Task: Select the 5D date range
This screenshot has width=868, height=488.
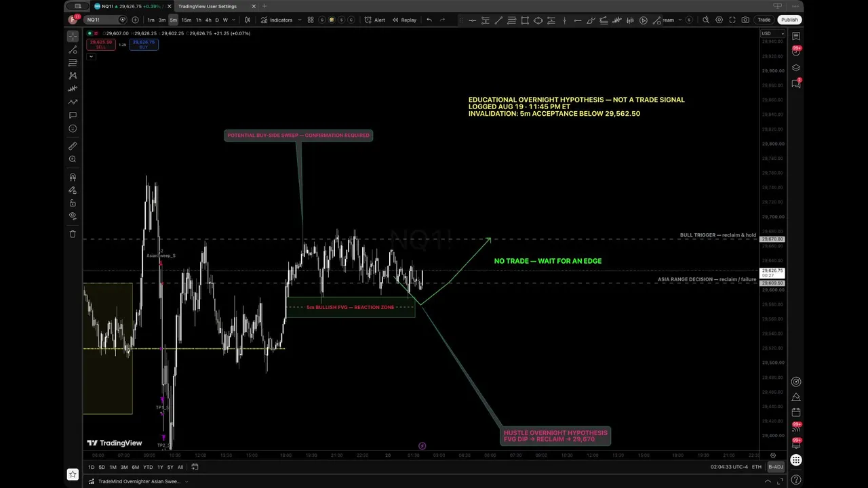Action: coord(102,467)
